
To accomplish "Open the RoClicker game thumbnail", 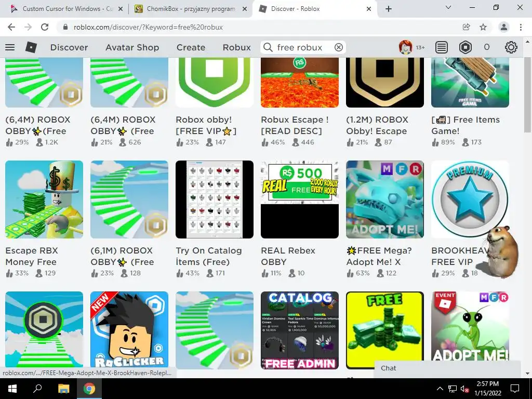I will [x=129, y=330].
